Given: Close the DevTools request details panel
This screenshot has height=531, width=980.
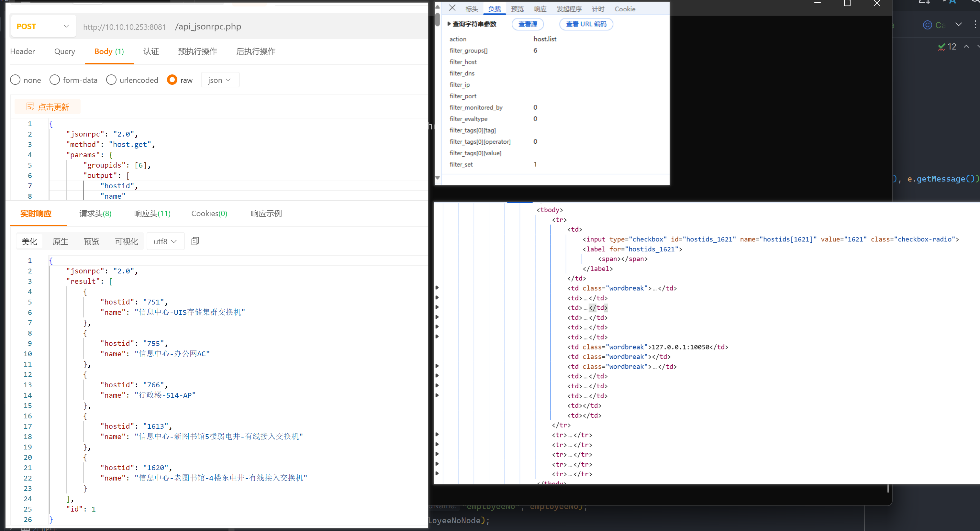Looking at the screenshot, I should (x=452, y=8).
